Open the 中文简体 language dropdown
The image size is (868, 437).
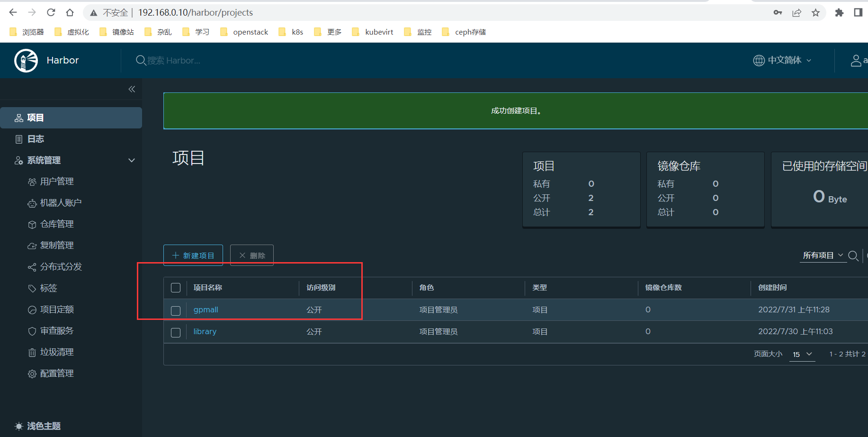click(x=782, y=60)
